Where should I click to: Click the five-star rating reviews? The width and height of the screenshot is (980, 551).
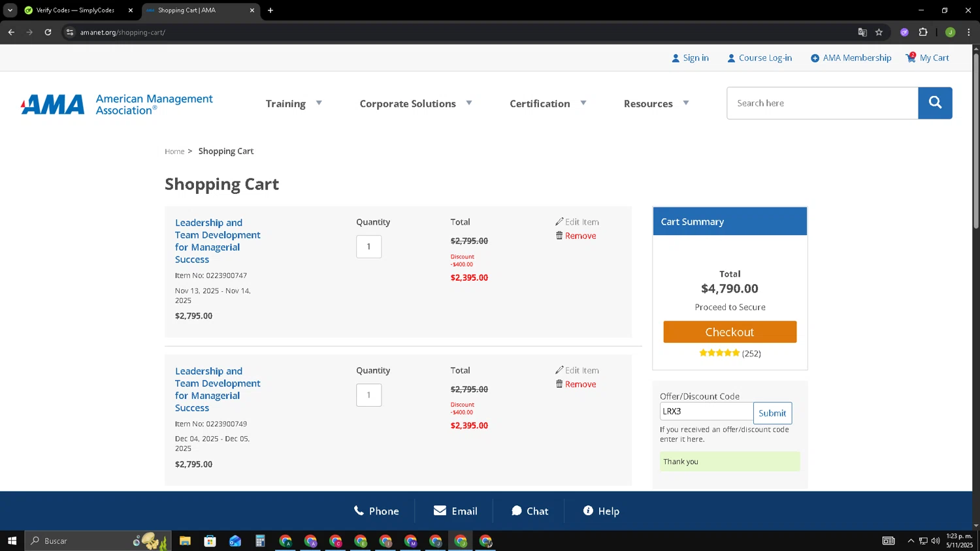coord(730,353)
